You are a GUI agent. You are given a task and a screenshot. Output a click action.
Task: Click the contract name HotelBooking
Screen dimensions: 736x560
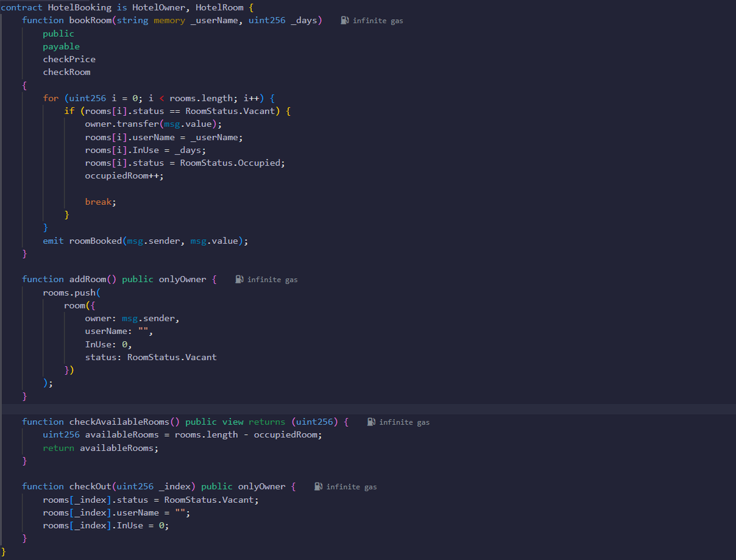click(x=80, y=7)
